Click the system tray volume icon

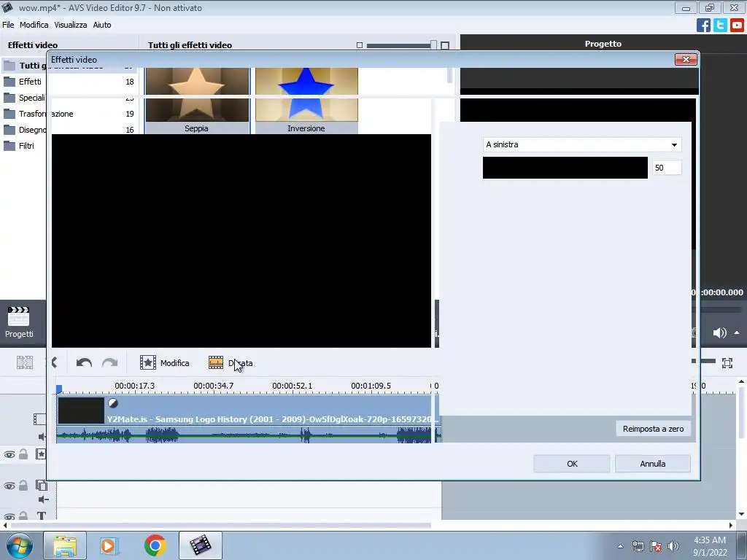pos(673,546)
